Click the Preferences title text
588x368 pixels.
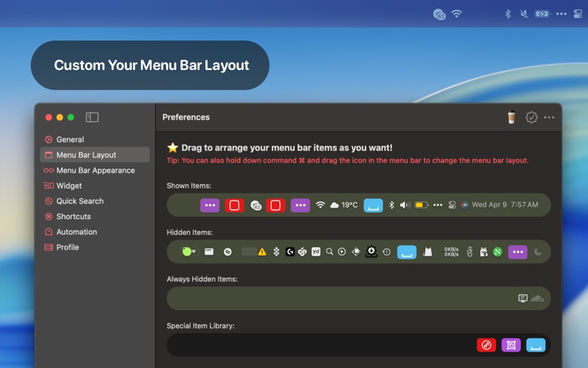coord(186,117)
